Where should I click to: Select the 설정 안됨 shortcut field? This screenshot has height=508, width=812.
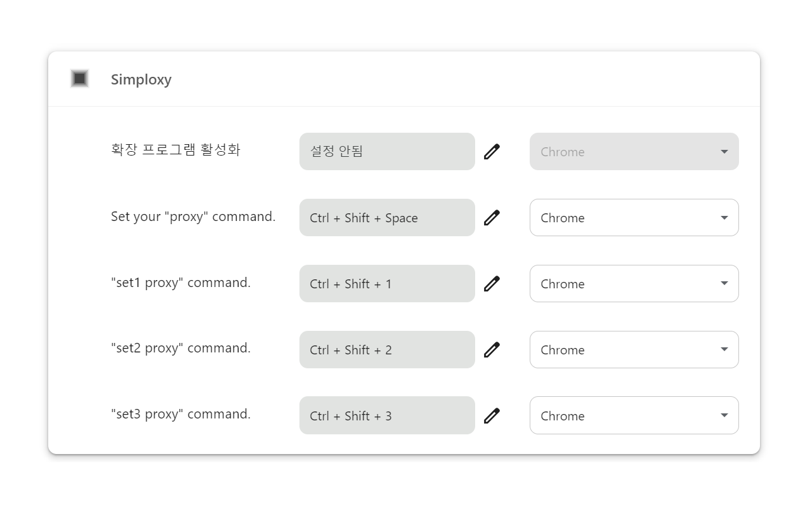[386, 151]
